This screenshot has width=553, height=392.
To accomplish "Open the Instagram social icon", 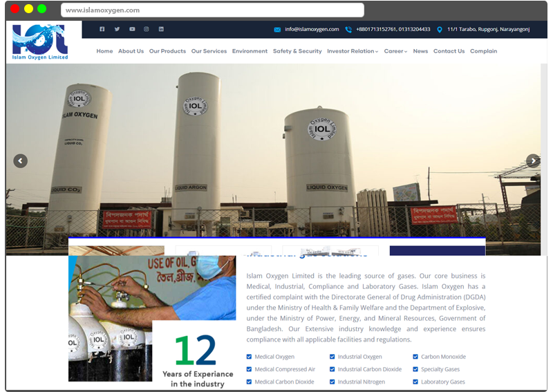I will point(147,29).
